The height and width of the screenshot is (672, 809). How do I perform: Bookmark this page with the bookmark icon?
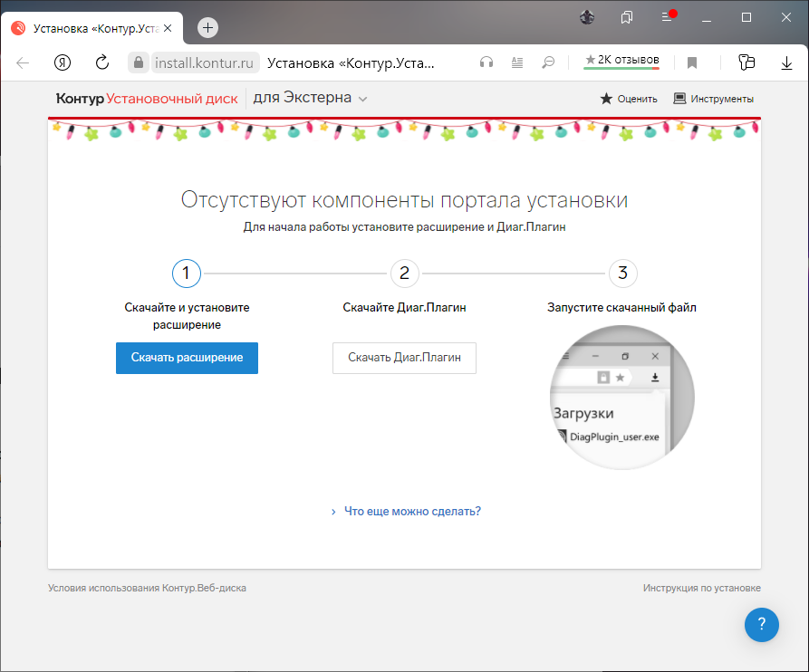tap(692, 62)
